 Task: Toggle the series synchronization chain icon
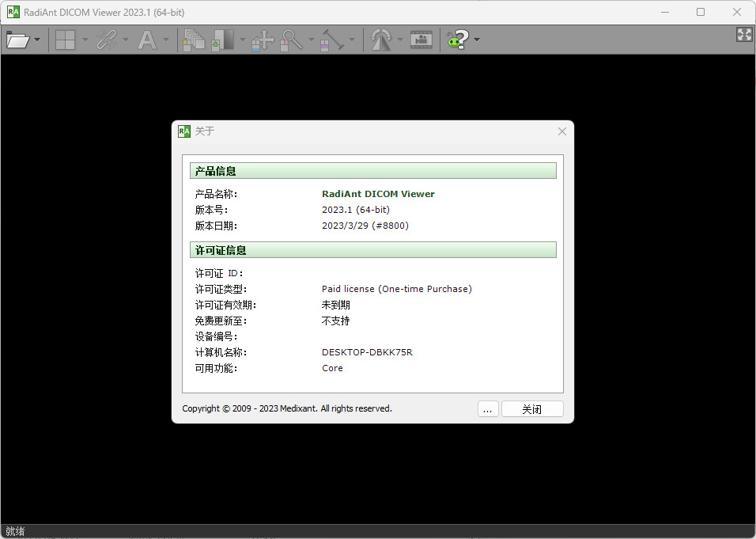[107, 40]
